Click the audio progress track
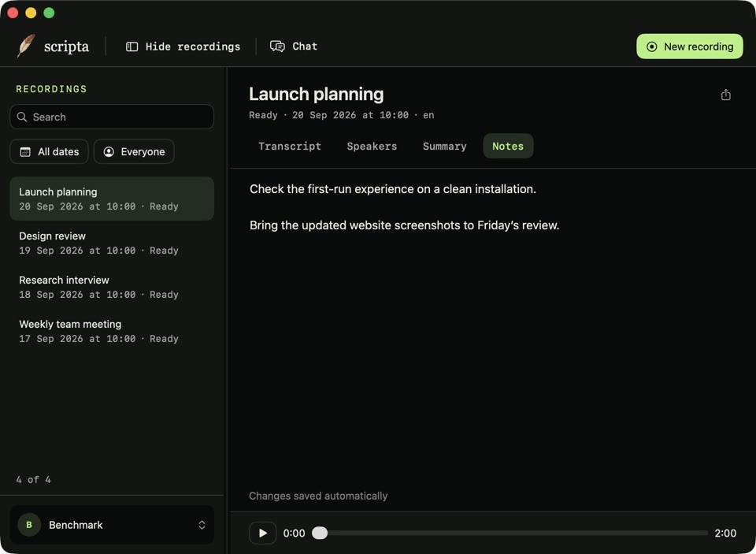The height and width of the screenshot is (554, 756). tap(510, 533)
